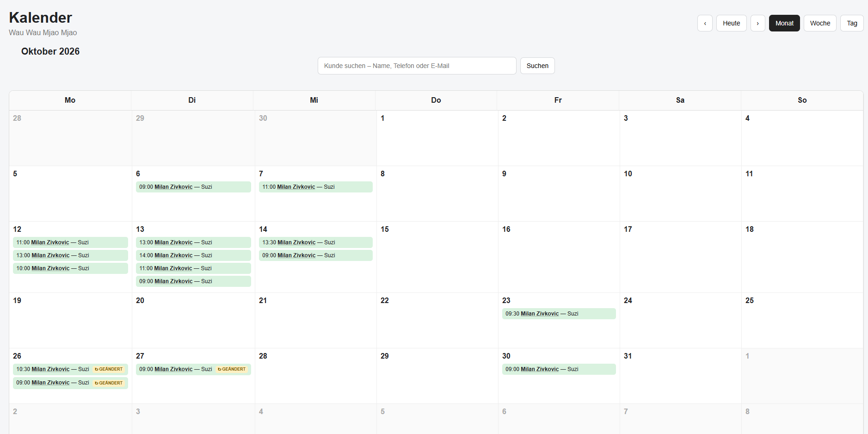Open 09:00 appointment on October 14
Image resolution: width=868 pixels, height=434 pixels.
[316, 255]
